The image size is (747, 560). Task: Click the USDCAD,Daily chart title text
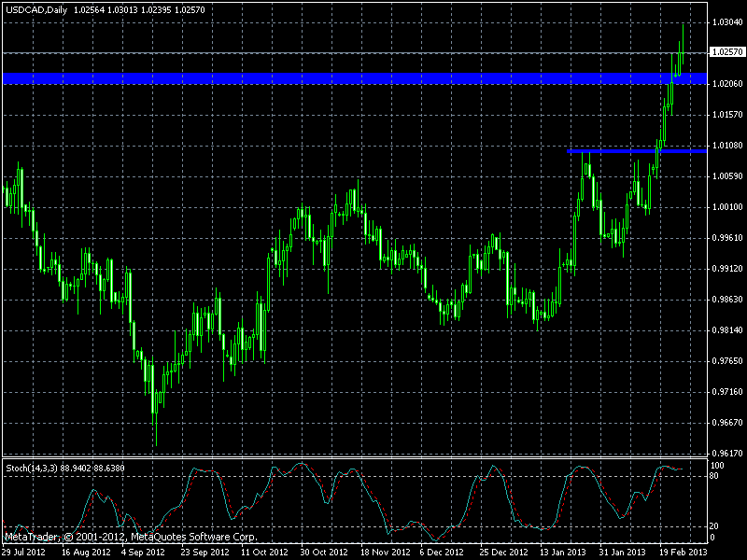(36, 9)
